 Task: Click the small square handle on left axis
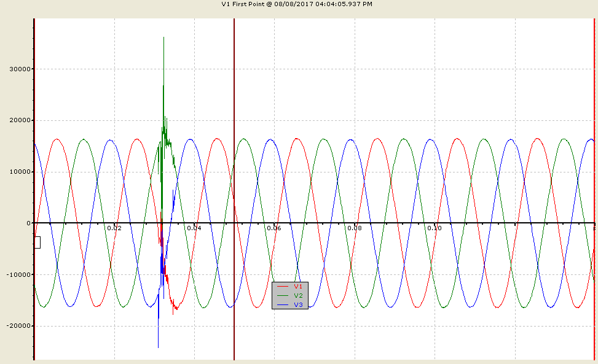pyautogui.click(x=37, y=242)
